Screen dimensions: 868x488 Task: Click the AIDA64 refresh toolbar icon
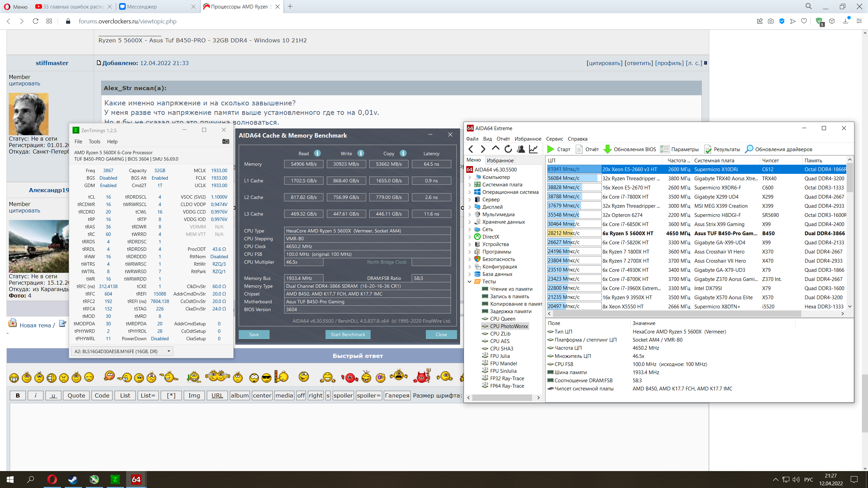508,149
